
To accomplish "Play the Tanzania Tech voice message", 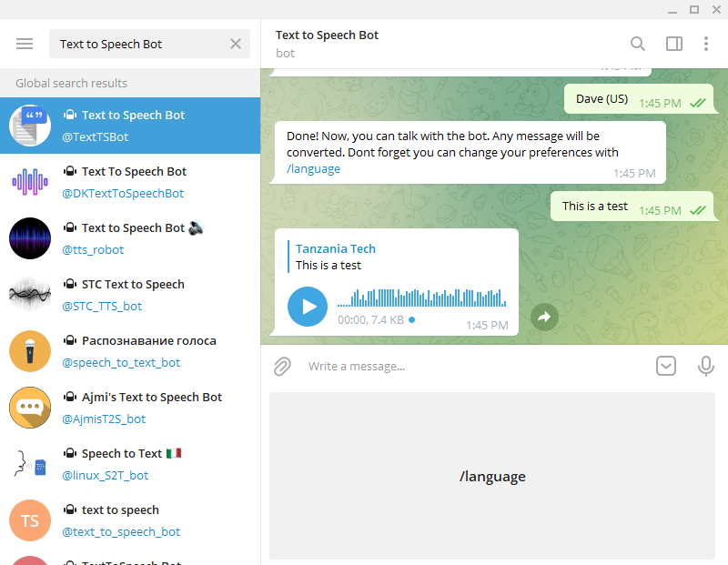I will coord(308,307).
